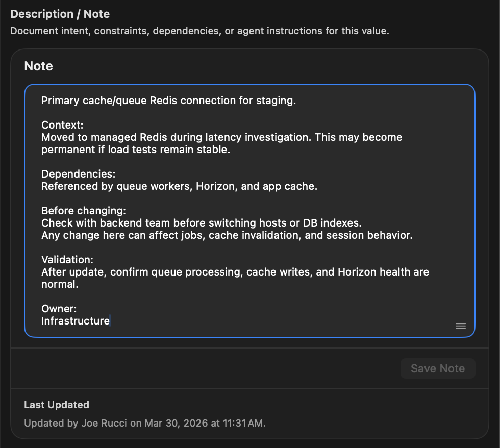Click the sentence about managed Redis migration
500x448 pixels.
(x=222, y=137)
